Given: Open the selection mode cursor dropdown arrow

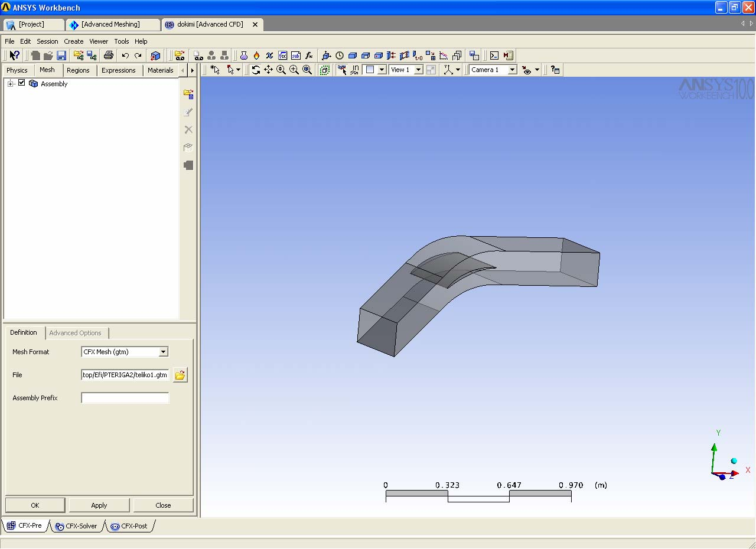Looking at the screenshot, I should coord(238,70).
